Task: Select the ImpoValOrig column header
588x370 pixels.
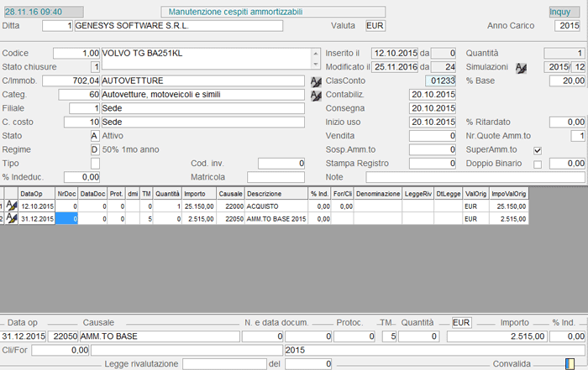Action: pos(509,194)
